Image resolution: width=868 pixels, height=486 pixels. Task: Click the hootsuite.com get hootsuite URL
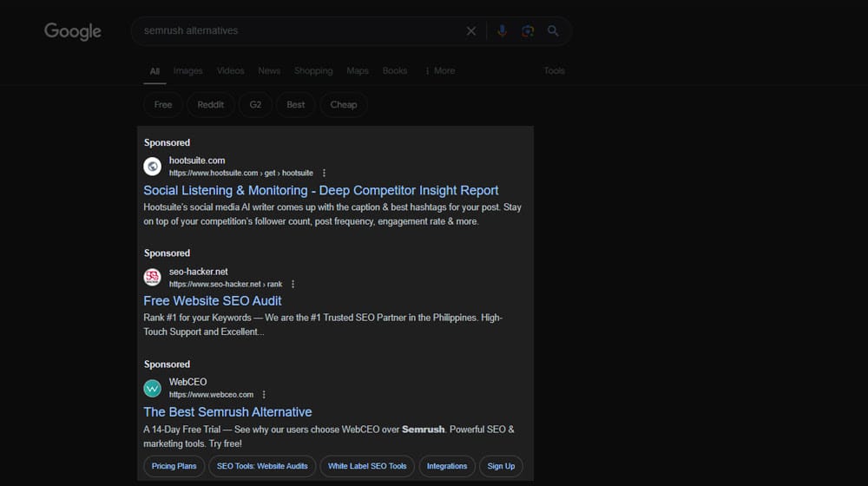pyautogui.click(x=241, y=174)
